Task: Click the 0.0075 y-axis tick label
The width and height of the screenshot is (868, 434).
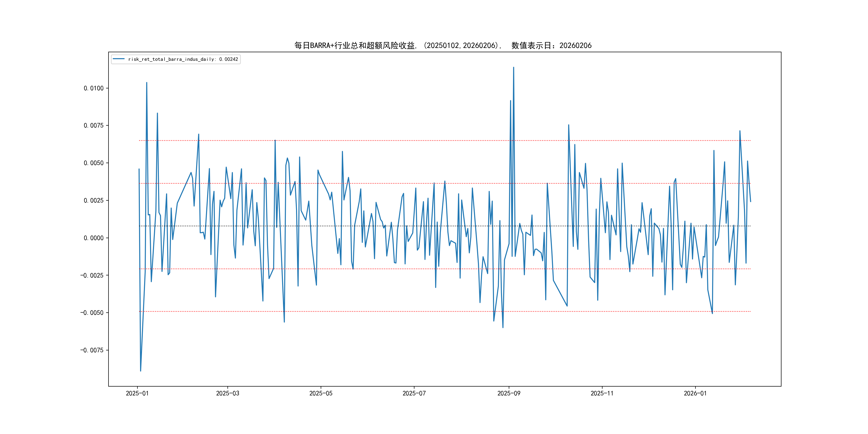Action: [94, 126]
